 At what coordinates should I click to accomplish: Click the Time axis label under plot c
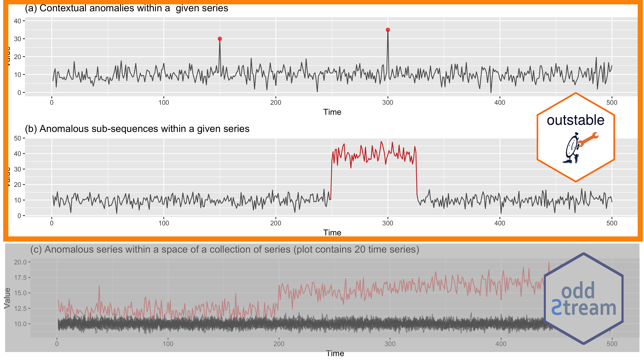(335, 353)
